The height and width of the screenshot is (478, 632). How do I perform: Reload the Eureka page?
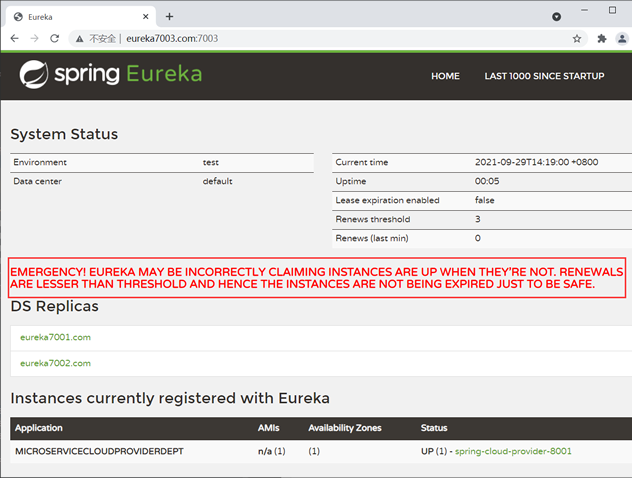54,38
